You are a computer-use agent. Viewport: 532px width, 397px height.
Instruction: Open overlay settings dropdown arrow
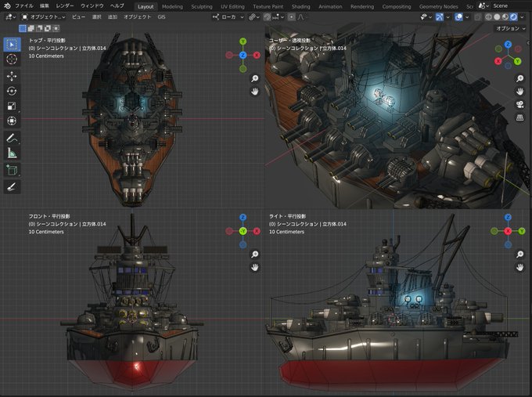[x=467, y=17]
